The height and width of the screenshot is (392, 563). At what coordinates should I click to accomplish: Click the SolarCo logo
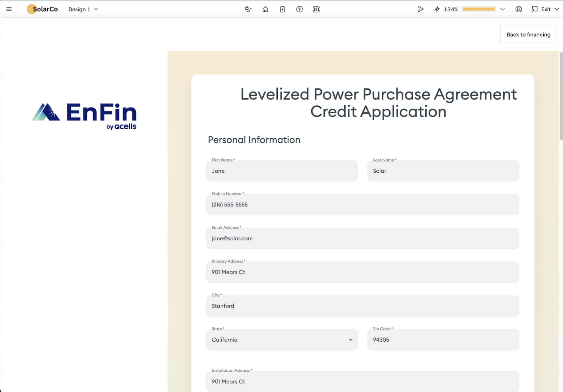[x=42, y=9]
